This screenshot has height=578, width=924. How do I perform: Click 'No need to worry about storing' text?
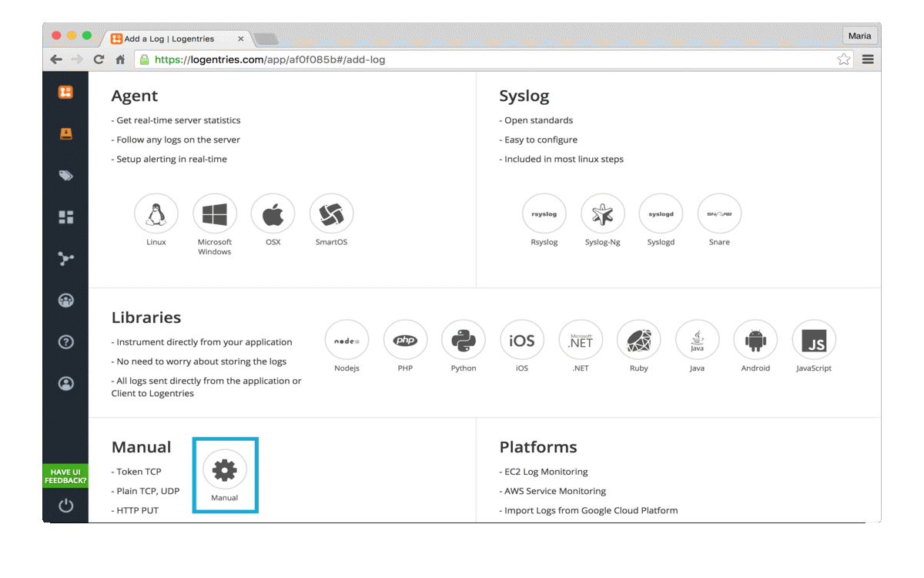(202, 361)
